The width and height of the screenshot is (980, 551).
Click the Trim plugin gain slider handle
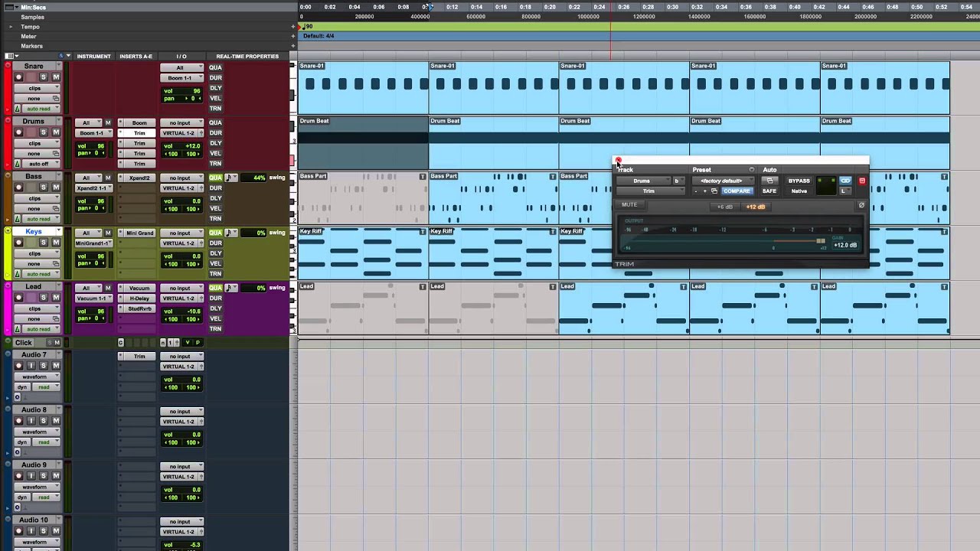(x=821, y=242)
